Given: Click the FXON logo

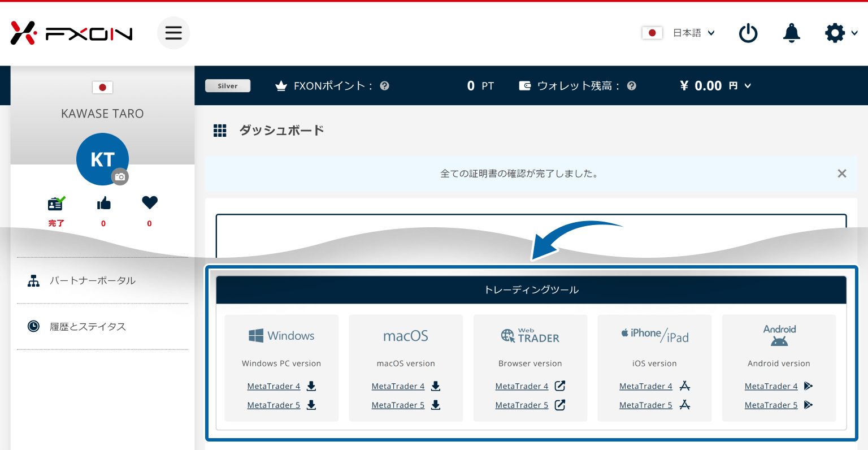Looking at the screenshot, I should coord(71,33).
